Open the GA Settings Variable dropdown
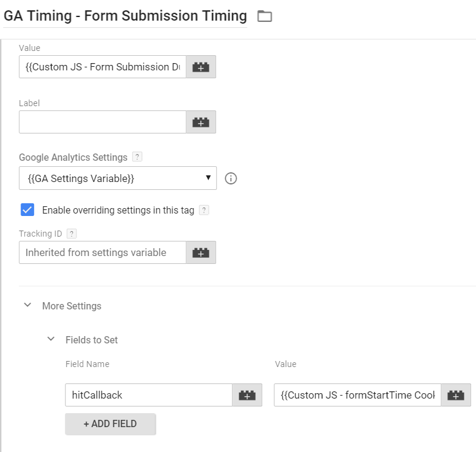 [x=118, y=178]
